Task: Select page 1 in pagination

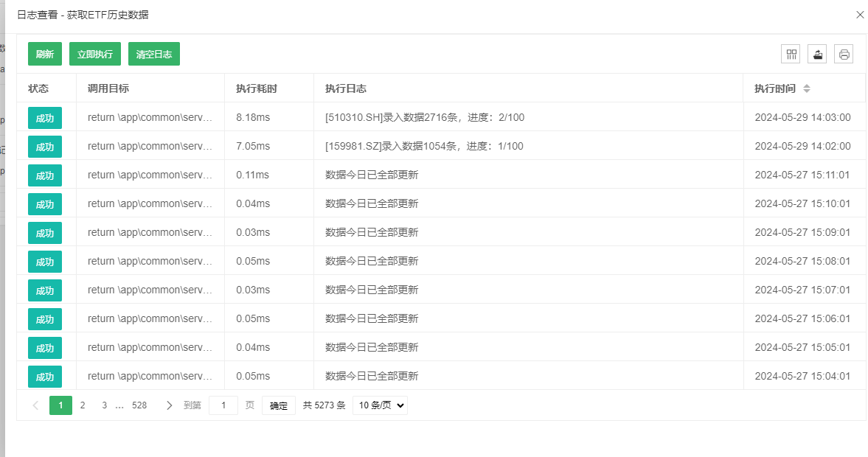Action: coord(61,405)
